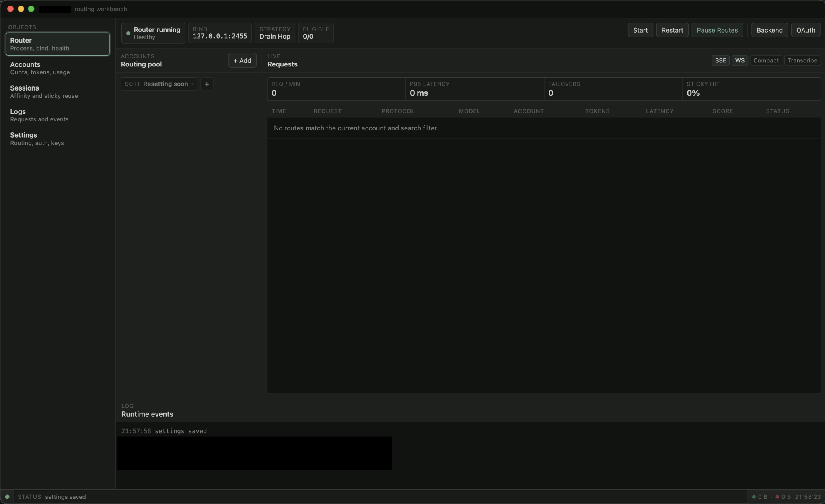Add a new account to routing pool
This screenshot has width=825, height=504.
pos(242,60)
